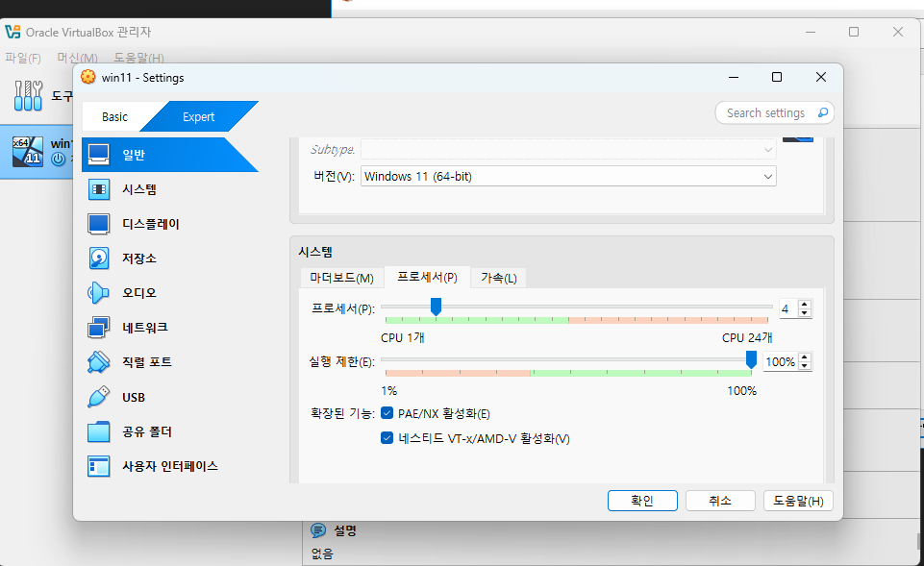The image size is (924, 566).
Task: Click the processor count value field showing 4
Action: 788,308
